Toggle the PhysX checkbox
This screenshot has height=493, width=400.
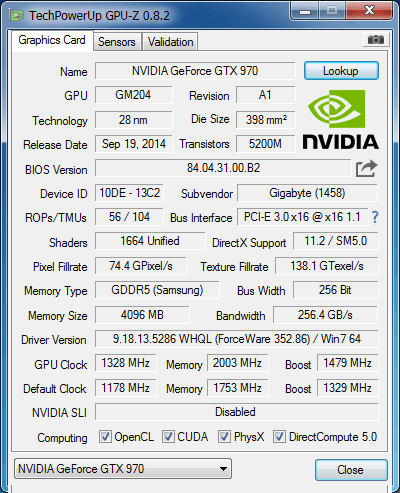pos(224,436)
